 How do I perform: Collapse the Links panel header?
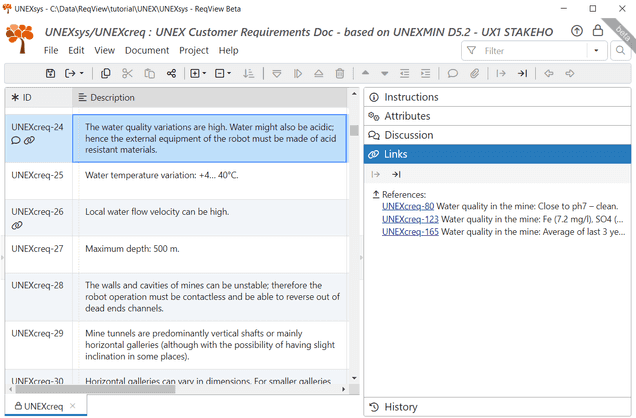497,154
